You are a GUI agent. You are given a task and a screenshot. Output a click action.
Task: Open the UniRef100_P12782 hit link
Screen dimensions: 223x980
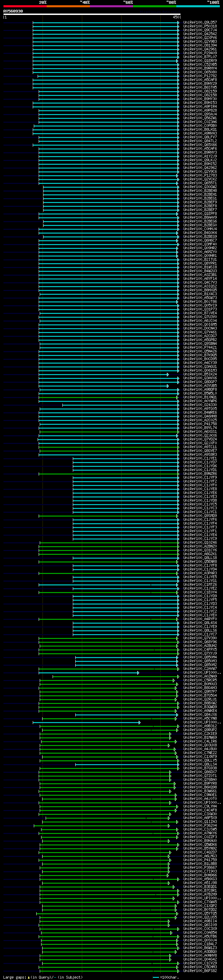[x=200, y=76]
